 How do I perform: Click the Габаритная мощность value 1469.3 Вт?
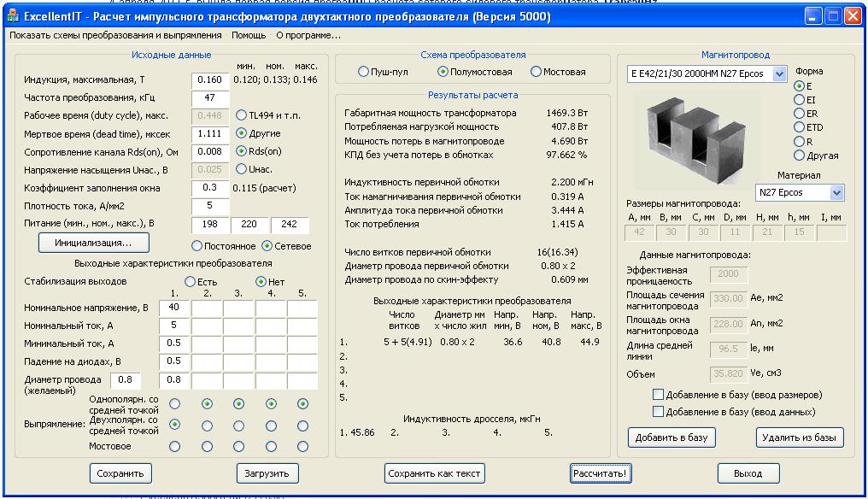tap(567, 113)
